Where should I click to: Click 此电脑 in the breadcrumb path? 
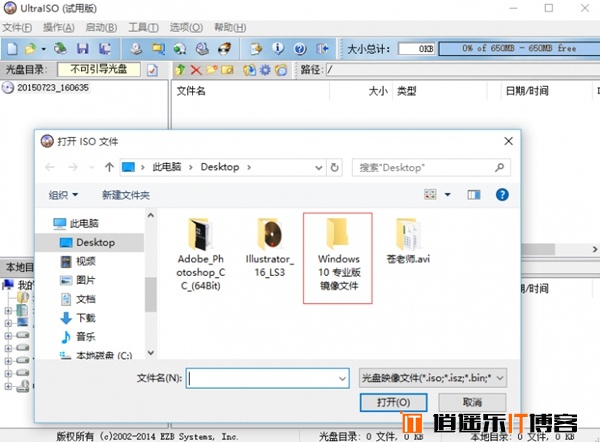[x=167, y=167]
